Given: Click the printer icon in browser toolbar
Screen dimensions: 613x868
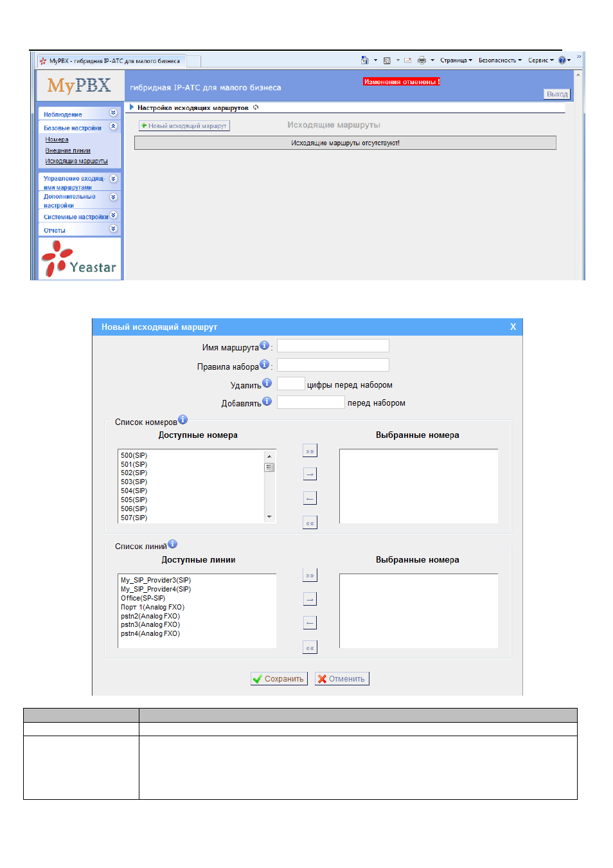Looking at the screenshot, I should click(x=422, y=60).
